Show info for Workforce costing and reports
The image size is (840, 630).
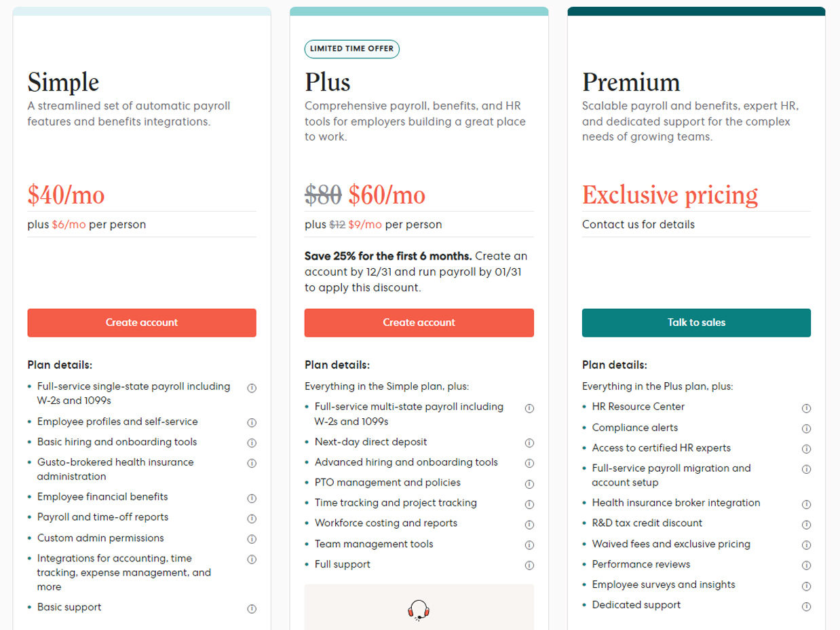click(x=529, y=524)
